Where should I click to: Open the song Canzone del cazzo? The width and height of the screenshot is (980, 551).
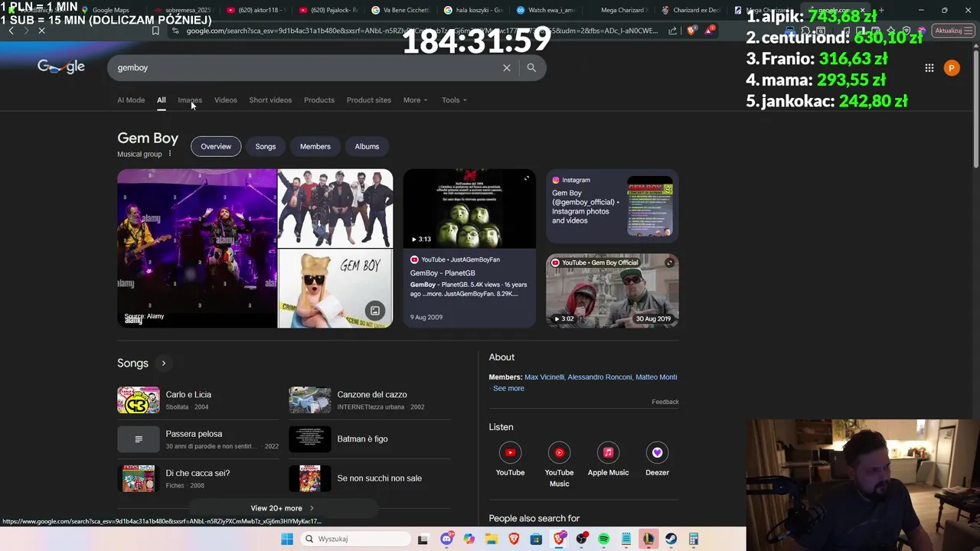click(370, 399)
